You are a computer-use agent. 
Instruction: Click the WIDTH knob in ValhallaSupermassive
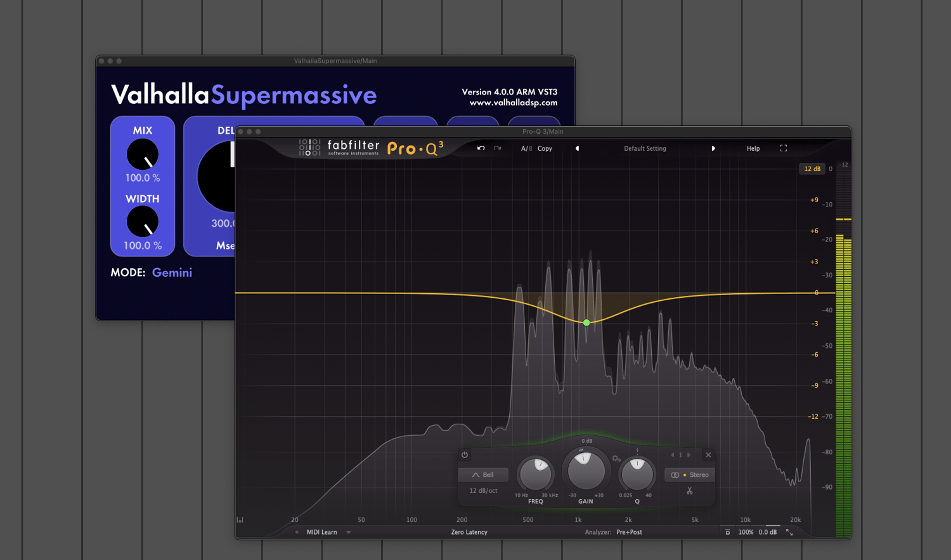point(143,222)
